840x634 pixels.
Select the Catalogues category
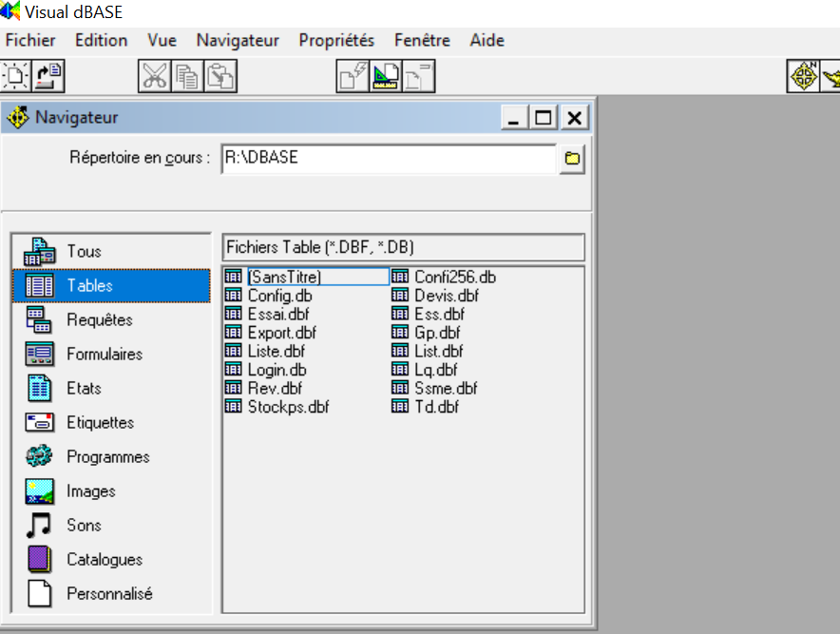pyautogui.click(x=104, y=560)
